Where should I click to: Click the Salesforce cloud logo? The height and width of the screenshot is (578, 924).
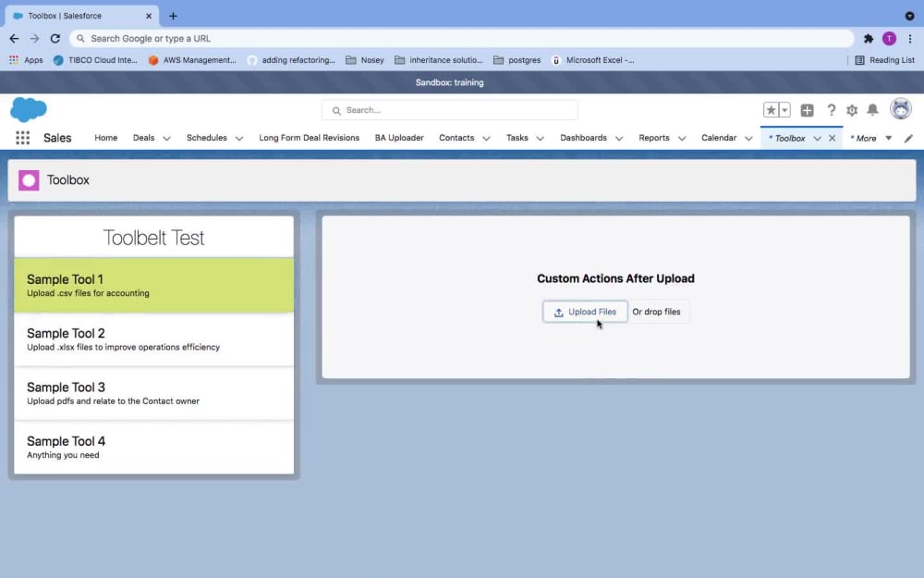click(29, 110)
